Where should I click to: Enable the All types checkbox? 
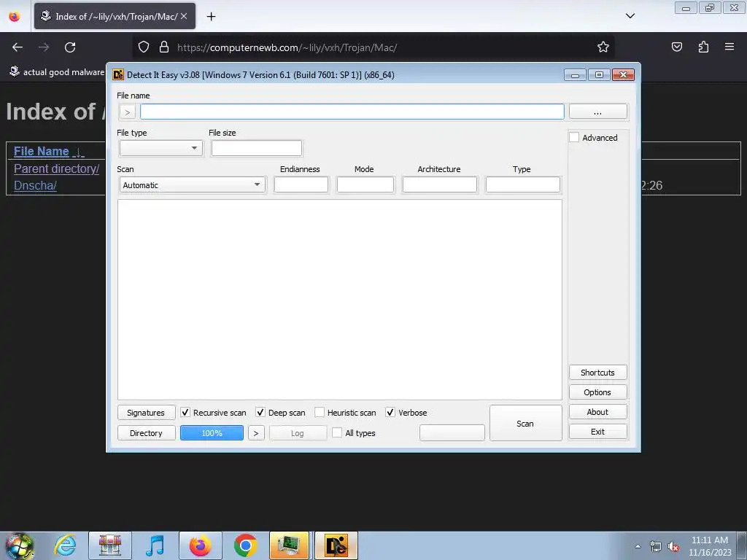[x=337, y=433]
